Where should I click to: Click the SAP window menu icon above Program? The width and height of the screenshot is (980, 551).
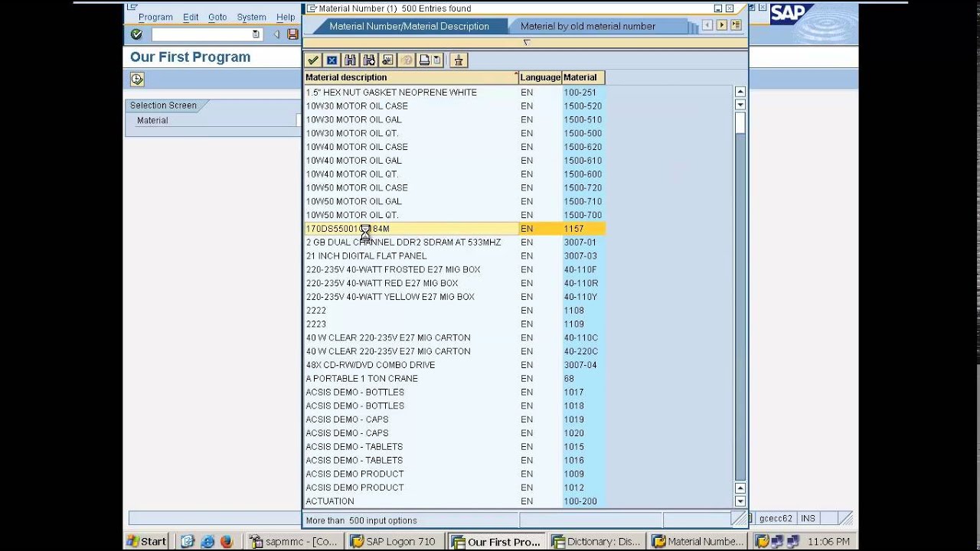pos(132,8)
